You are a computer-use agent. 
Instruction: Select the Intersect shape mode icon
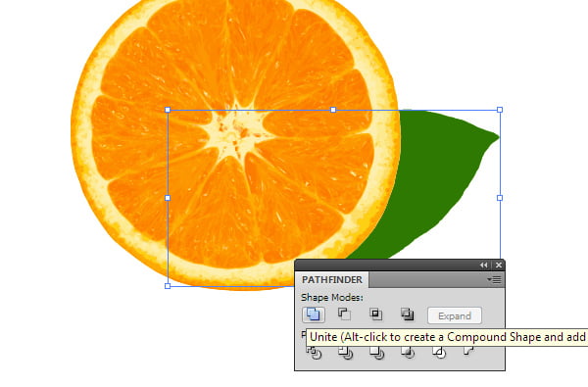coord(375,314)
